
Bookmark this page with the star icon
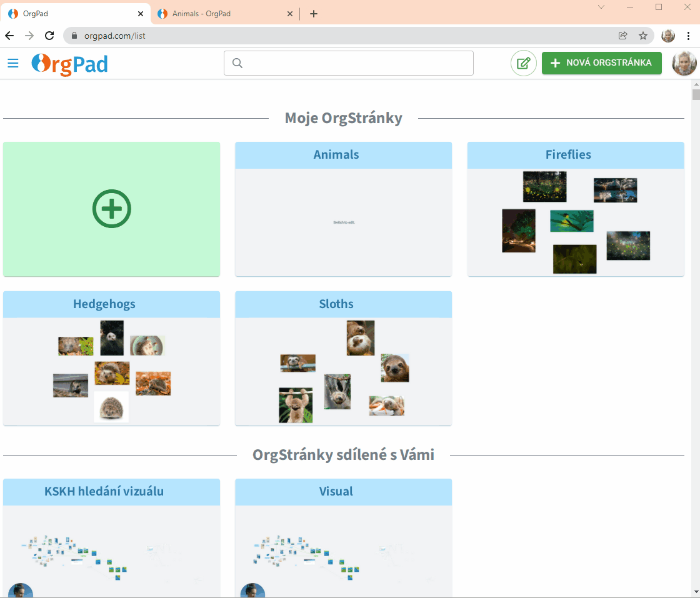(x=642, y=36)
